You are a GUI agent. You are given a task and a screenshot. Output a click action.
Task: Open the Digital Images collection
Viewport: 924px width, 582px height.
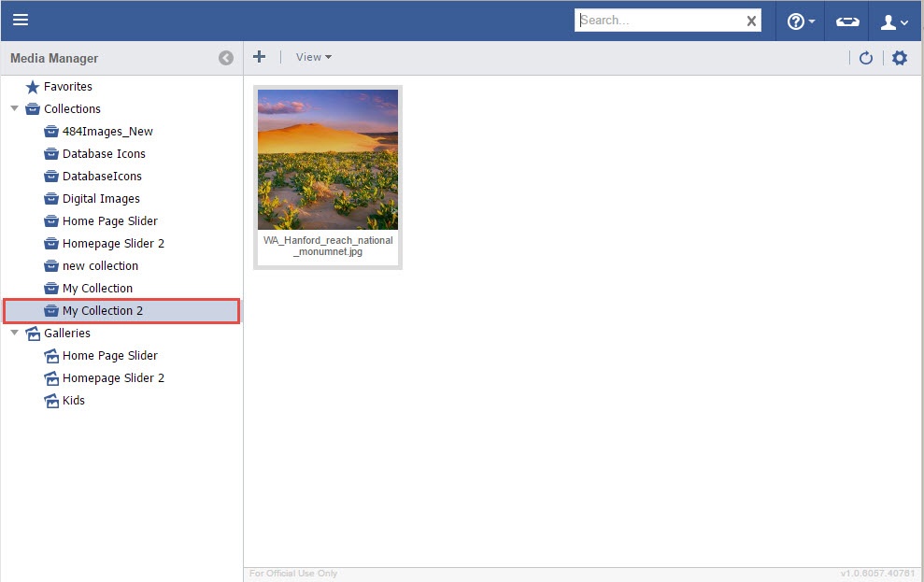[101, 199]
